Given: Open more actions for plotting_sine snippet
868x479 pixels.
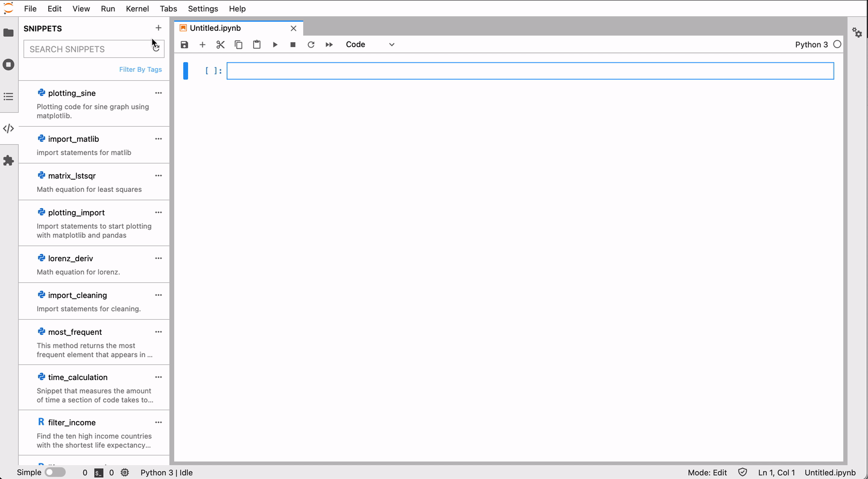Looking at the screenshot, I should (x=159, y=93).
